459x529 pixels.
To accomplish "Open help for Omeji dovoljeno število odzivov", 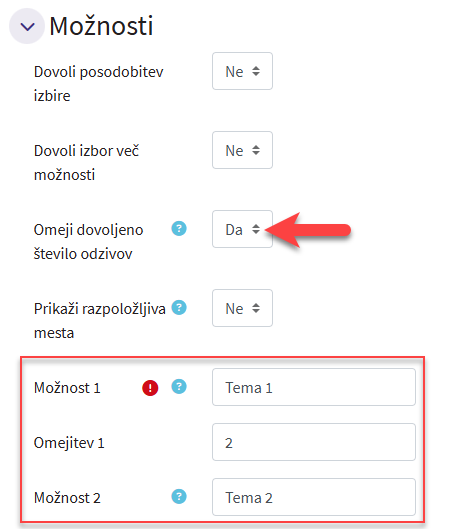I will point(179,229).
